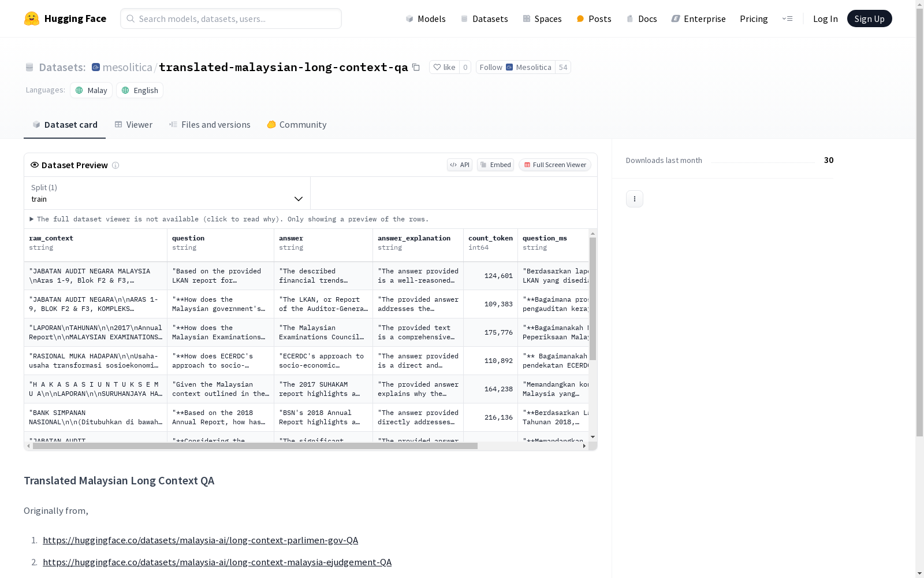The width and height of the screenshot is (924, 578).
Task: Click the Sign Up button
Action: coord(870,18)
